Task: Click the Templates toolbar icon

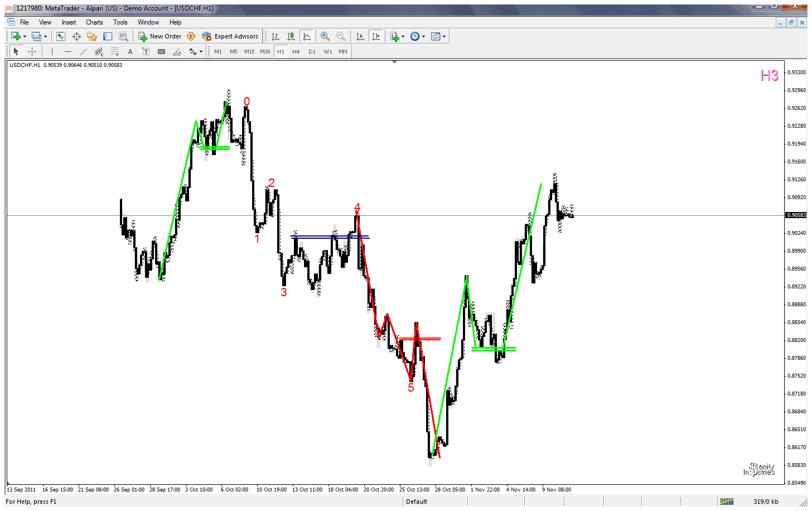Action: [436, 36]
